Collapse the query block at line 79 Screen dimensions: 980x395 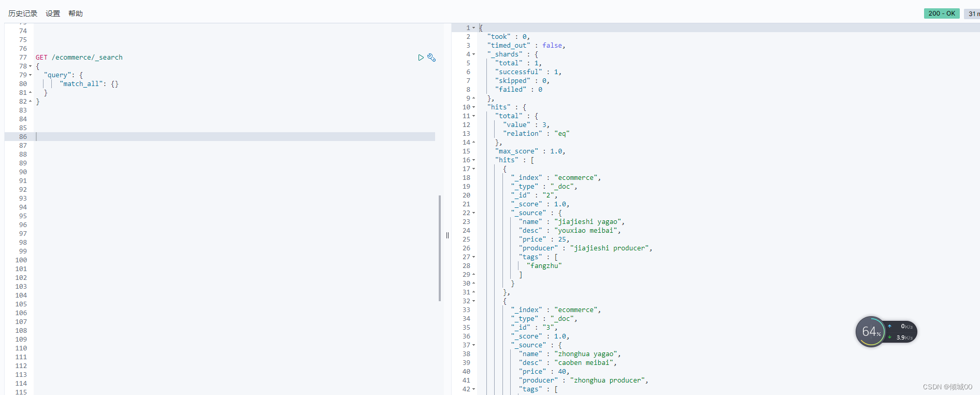(x=31, y=75)
